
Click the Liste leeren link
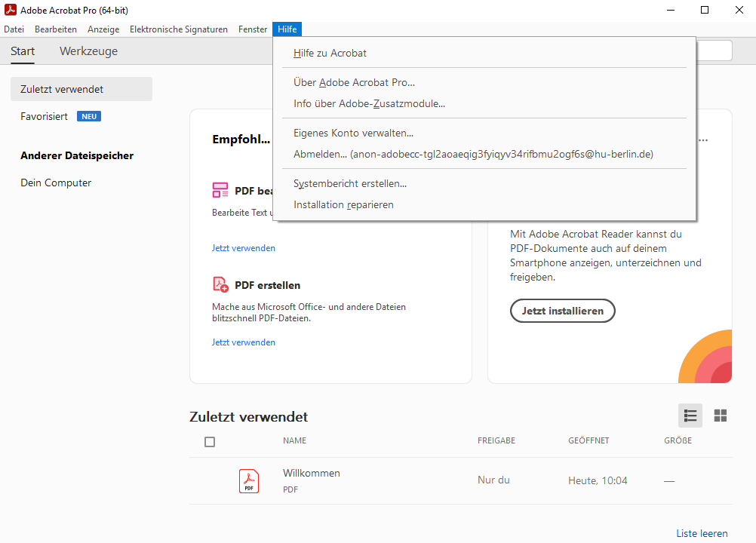(702, 533)
